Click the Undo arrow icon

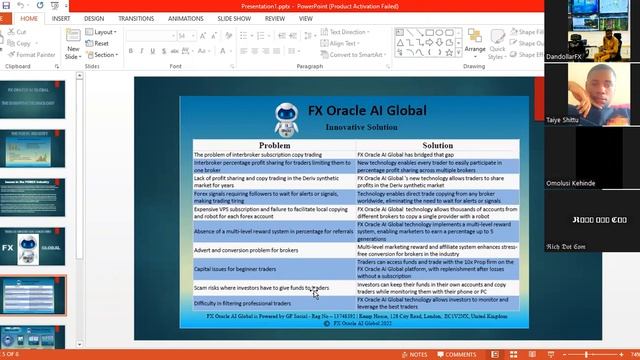[20, 6]
